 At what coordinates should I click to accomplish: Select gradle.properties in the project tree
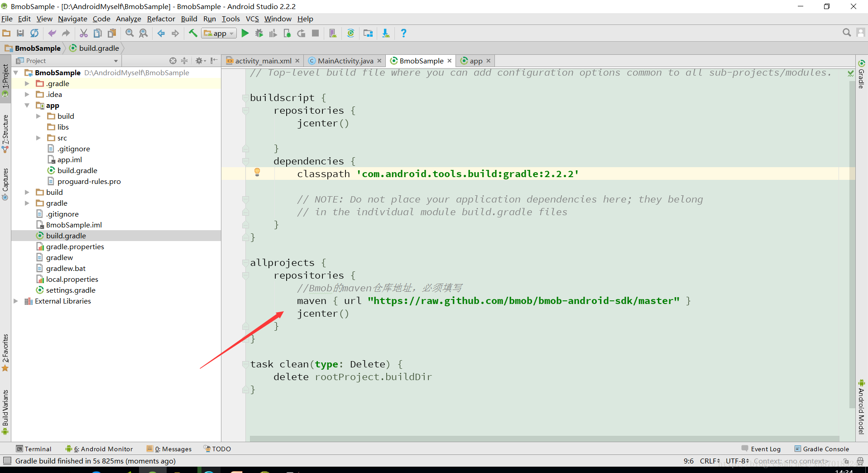[75, 246]
